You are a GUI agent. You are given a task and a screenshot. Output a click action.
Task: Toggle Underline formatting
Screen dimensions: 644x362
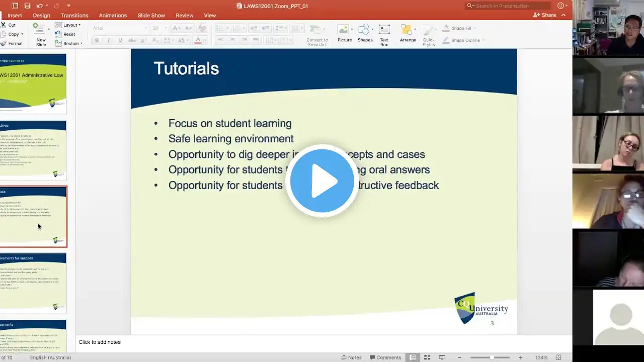click(x=120, y=40)
